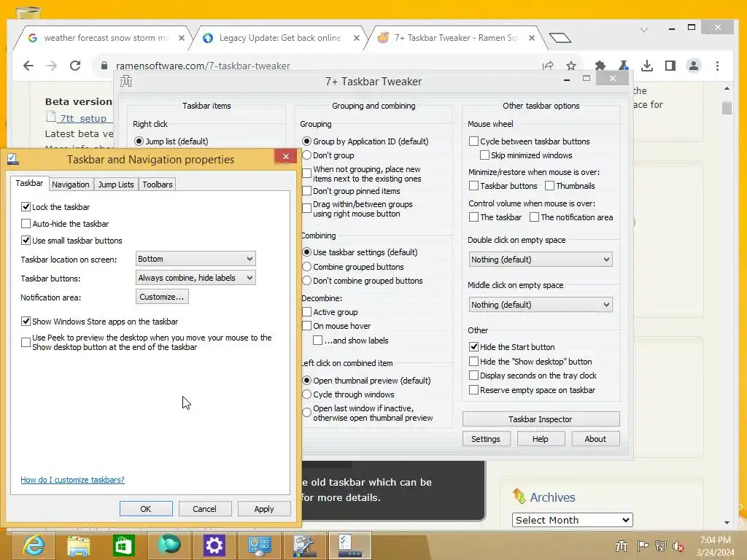Screen dimensions: 747x560
Task: Toggle Chrome side panel icon
Action: 670,66
